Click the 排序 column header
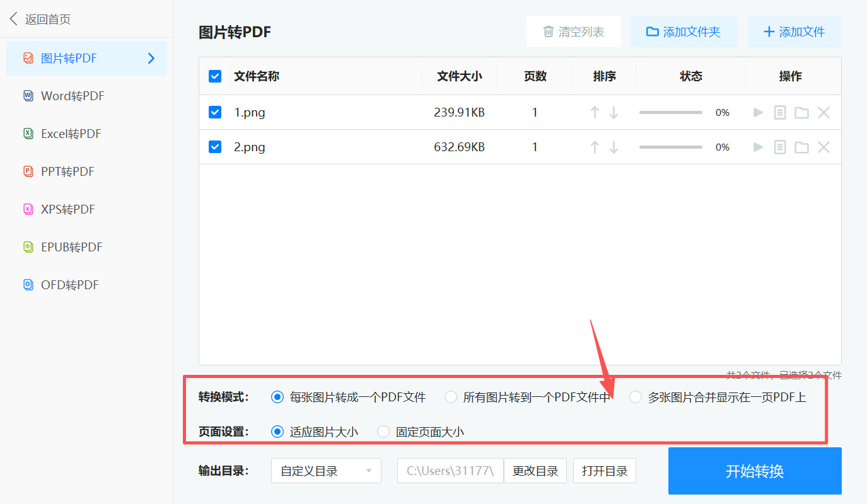The height and width of the screenshot is (504, 867). click(x=605, y=76)
